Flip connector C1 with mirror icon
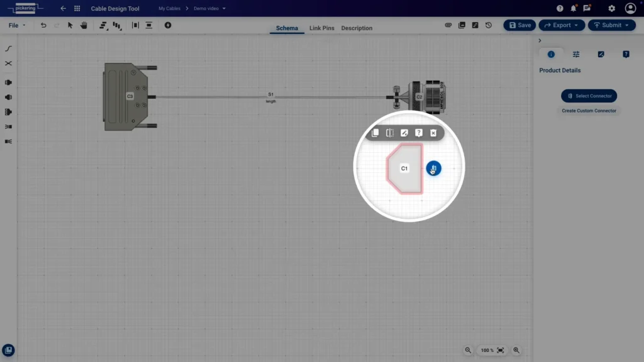The image size is (644, 362). [x=390, y=133]
